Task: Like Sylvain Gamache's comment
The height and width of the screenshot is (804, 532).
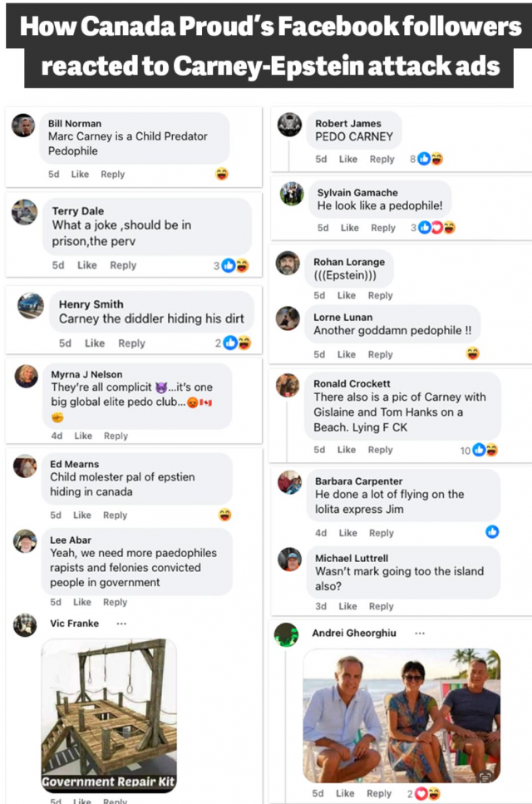Action: [x=350, y=228]
